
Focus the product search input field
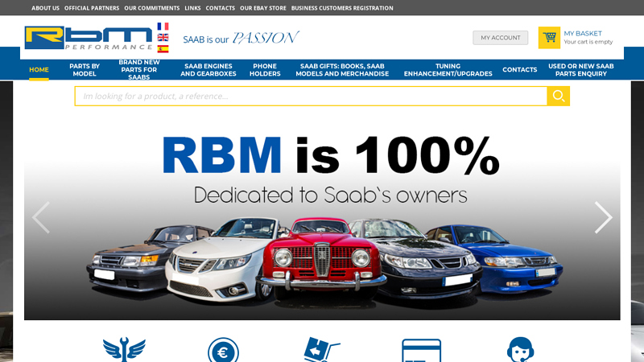coord(311,96)
